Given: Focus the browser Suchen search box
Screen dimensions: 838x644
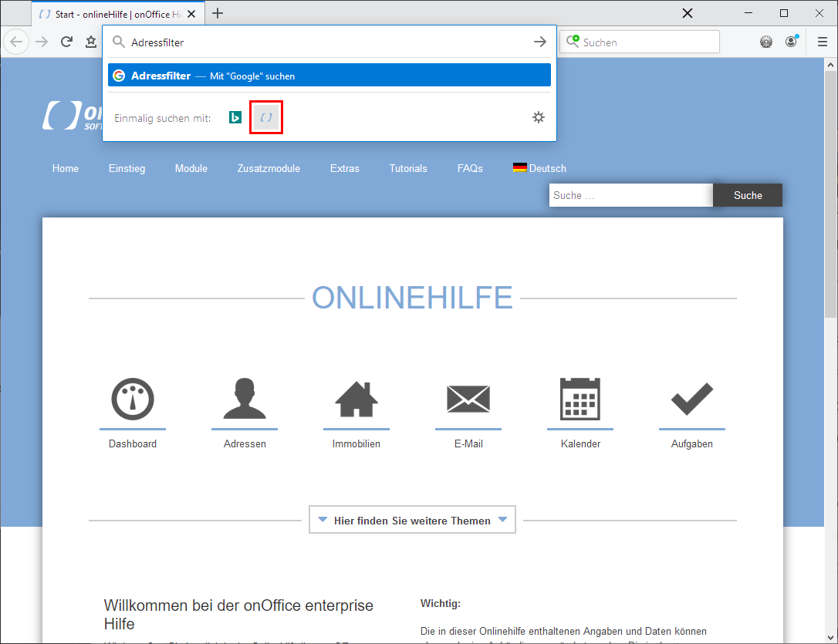Looking at the screenshot, I should (640, 42).
